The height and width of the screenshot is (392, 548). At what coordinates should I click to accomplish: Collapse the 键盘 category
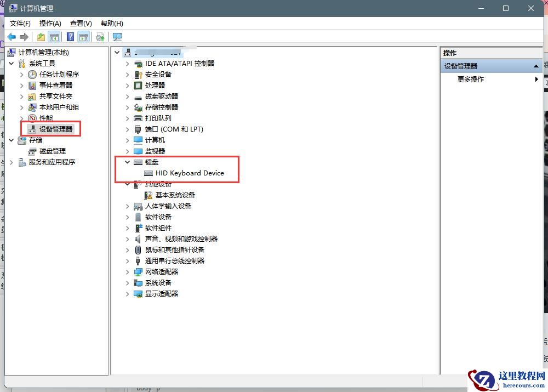127,162
